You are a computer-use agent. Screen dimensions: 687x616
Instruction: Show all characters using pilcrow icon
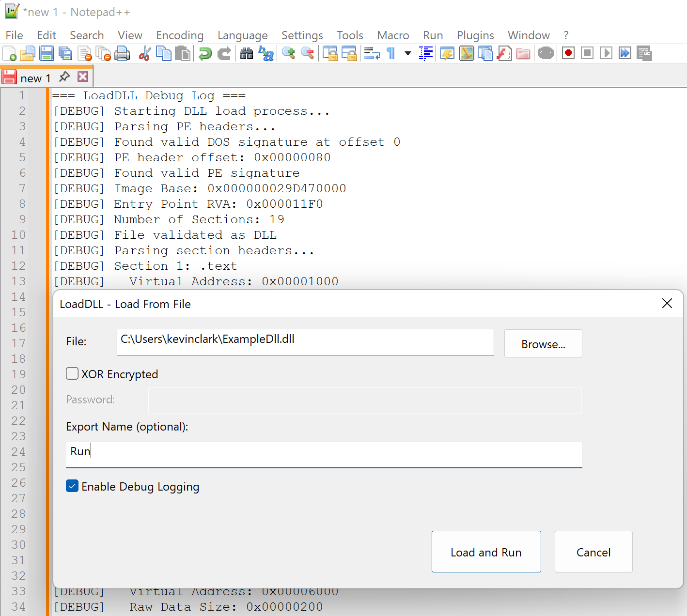click(390, 53)
